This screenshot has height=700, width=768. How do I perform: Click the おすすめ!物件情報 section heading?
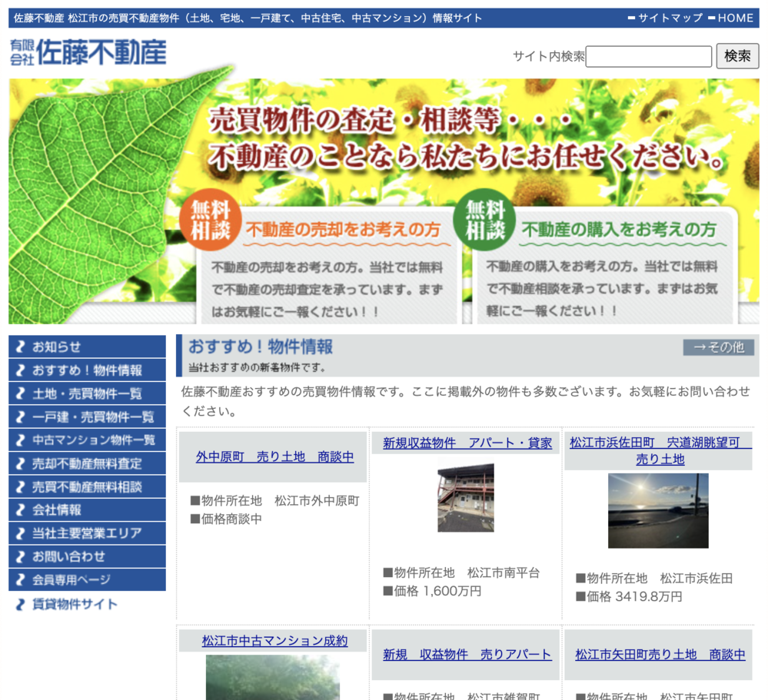pos(261,347)
